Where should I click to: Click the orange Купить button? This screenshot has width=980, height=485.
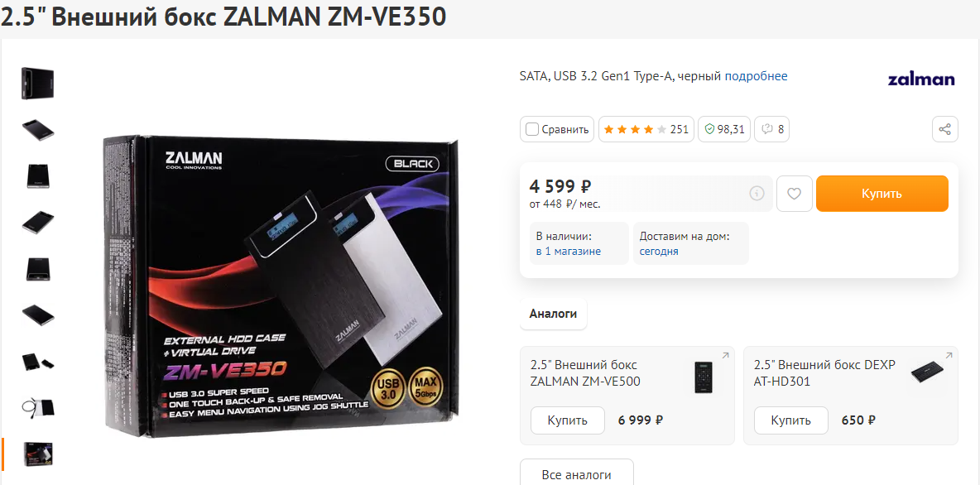pos(882,194)
